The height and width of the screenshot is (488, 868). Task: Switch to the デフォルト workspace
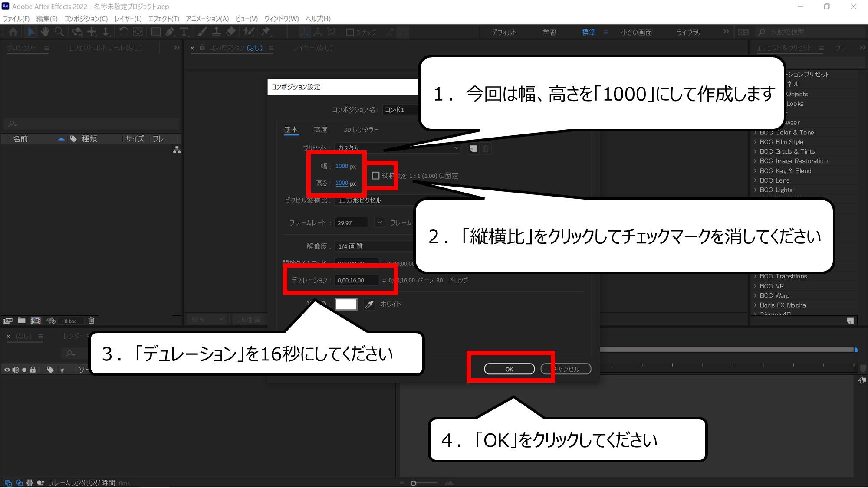coord(504,32)
